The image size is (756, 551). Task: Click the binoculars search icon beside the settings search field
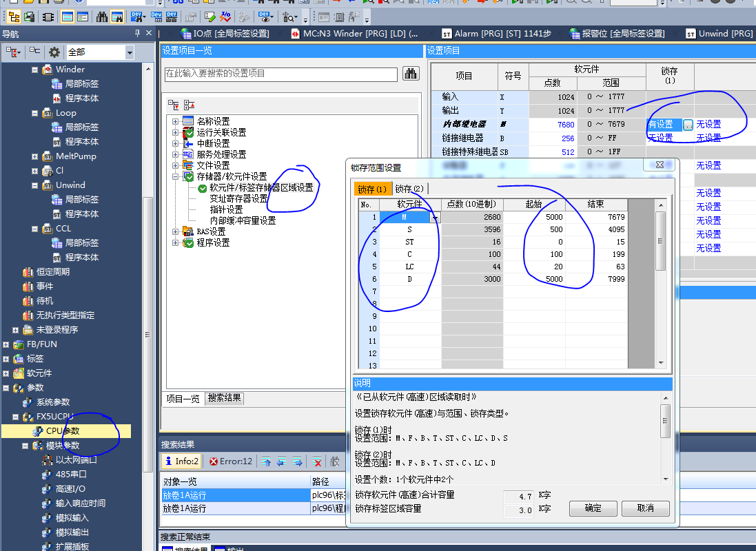point(411,74)
